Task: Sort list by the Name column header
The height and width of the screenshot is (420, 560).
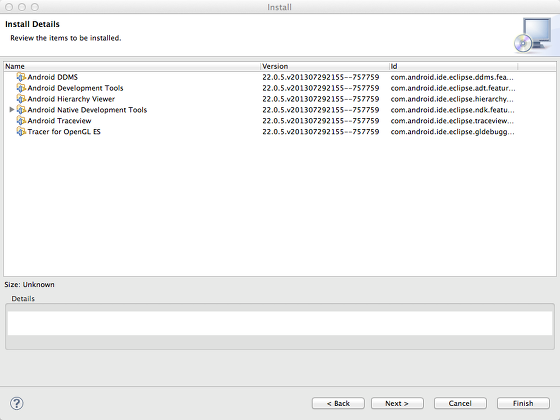Action: [132, 66]
